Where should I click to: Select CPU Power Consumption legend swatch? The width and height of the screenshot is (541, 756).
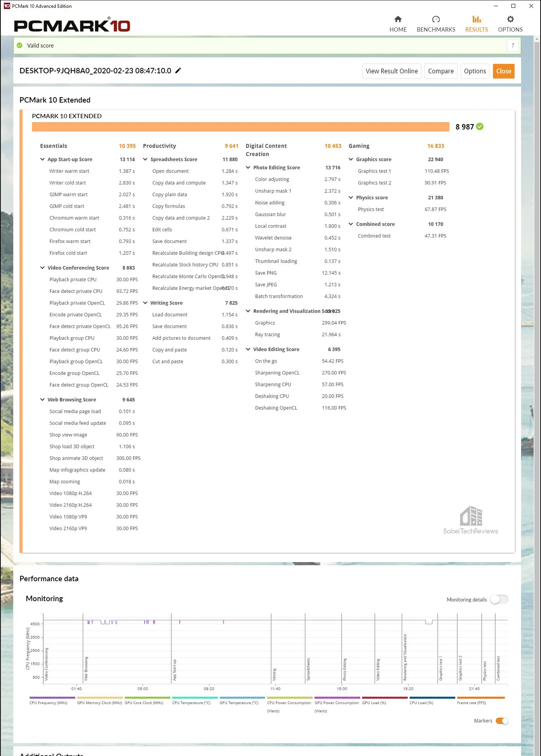pos(290,697)
